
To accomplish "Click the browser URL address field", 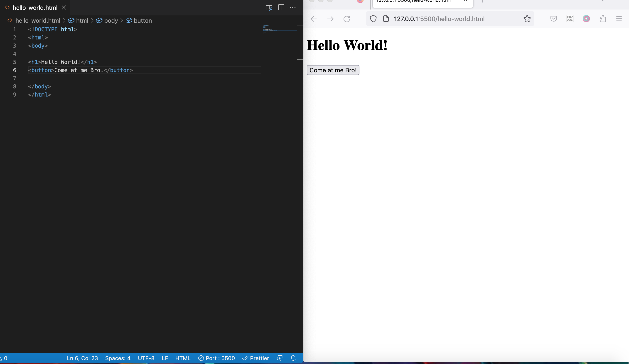I will (x=450, y=19).
